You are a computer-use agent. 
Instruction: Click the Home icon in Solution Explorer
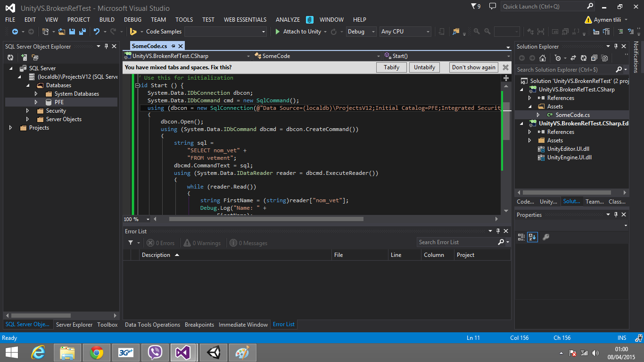tap(543, 58)
